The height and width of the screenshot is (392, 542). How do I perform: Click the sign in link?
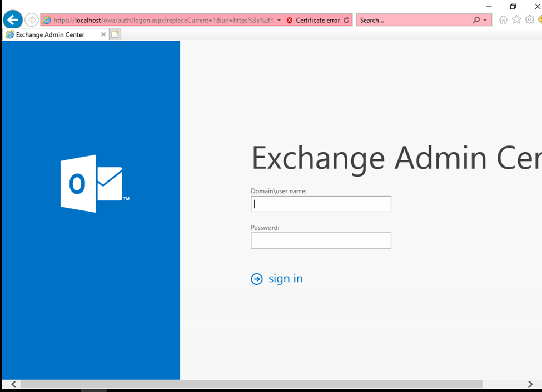click(285, 279)
